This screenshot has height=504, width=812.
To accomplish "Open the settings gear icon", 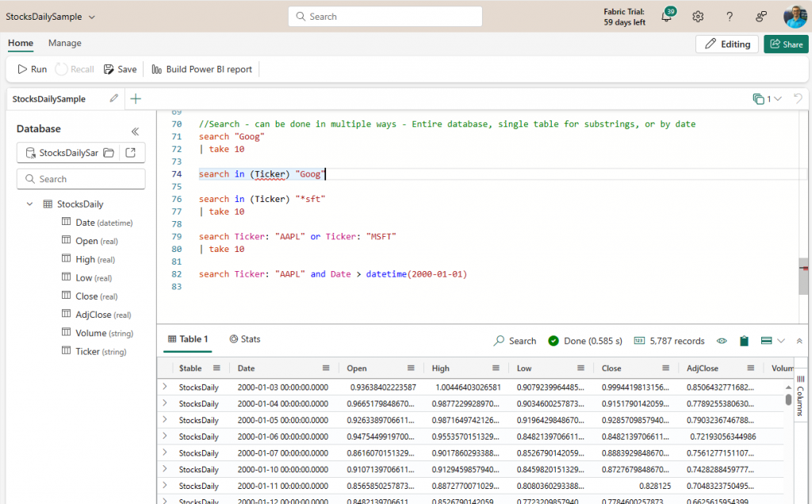I will click(698, 17).
